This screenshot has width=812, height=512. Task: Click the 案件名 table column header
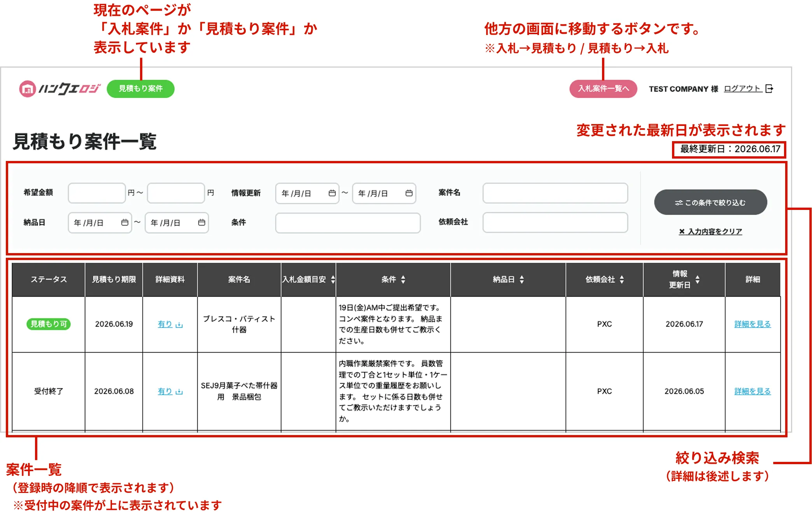[x=239, y=280]
